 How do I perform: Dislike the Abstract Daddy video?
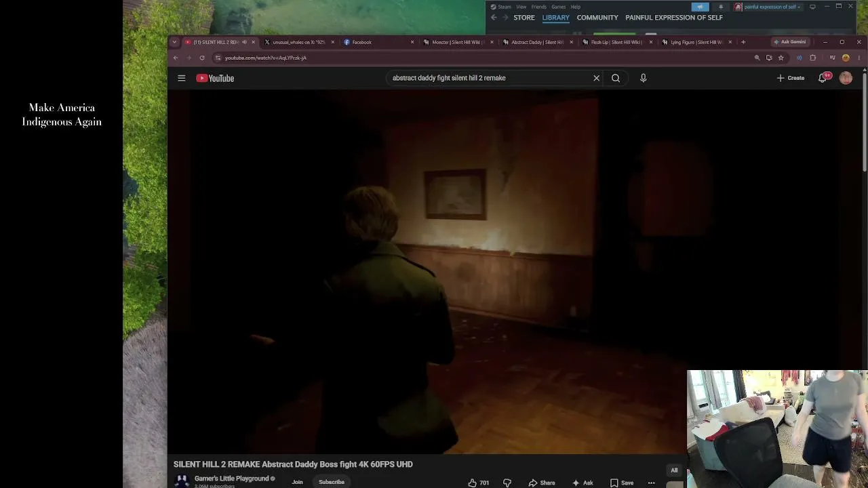[x=507, y=483]
